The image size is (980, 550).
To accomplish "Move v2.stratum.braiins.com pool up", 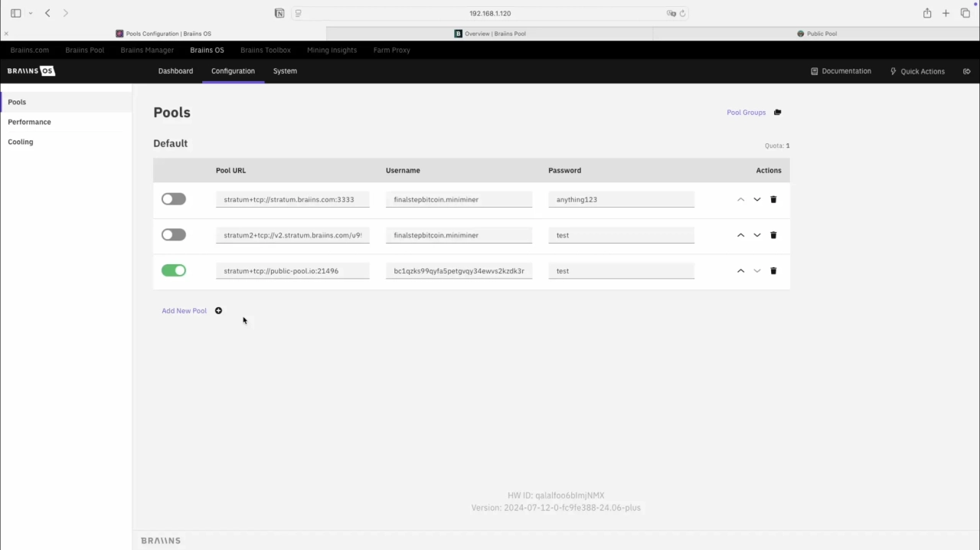I will [740, 235].
